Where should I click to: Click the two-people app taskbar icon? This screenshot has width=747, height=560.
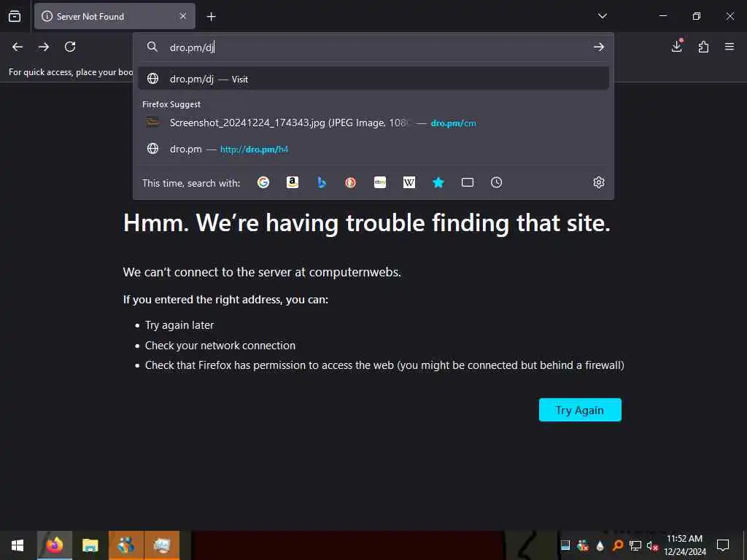[125, 545]
